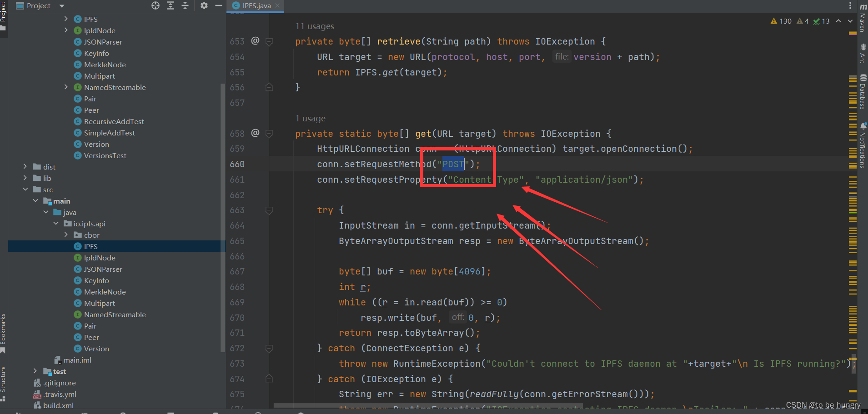Select VersionsTest in project tree
Image resolution: width=868 pixels, height=414 pixels.
(105, 155)
